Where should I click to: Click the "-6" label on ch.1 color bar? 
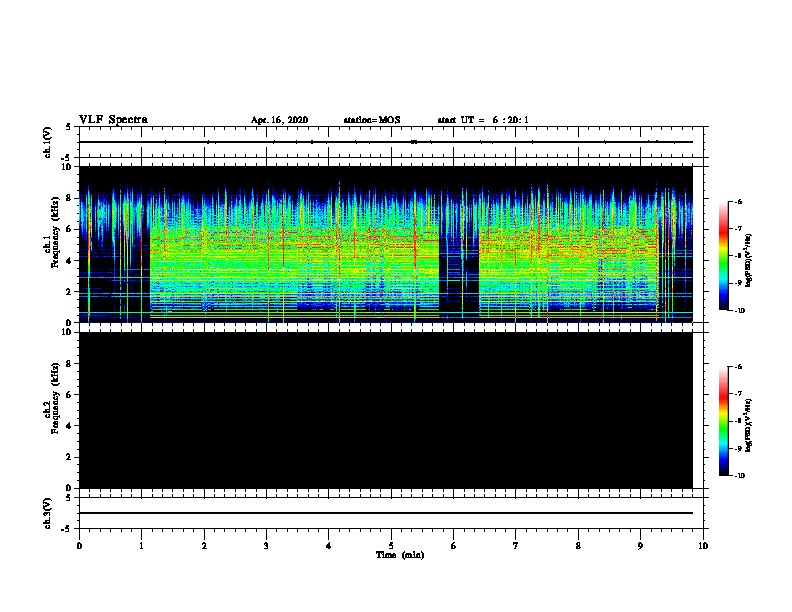(x=738, y=202)
